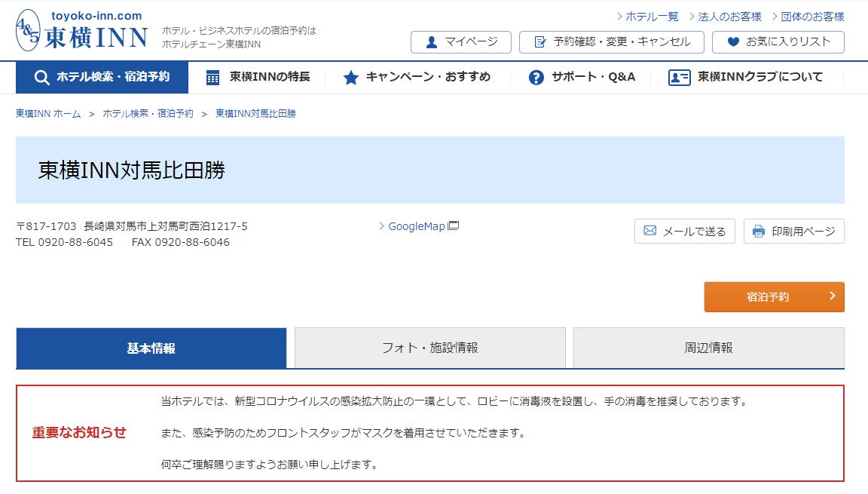This screenshot has height=494, width=868.
Task: Click TEL 0920-88-6045 text
Action: (x=64, y=242)
